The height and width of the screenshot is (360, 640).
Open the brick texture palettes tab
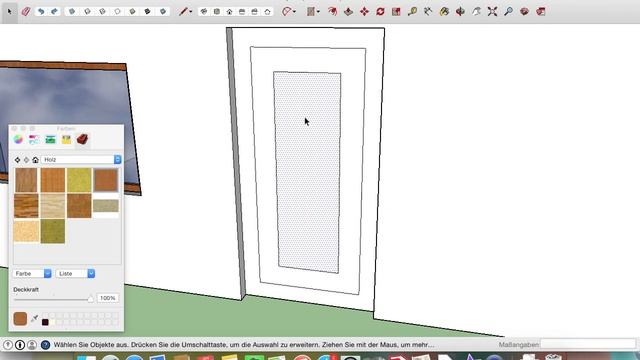(82, 140)
